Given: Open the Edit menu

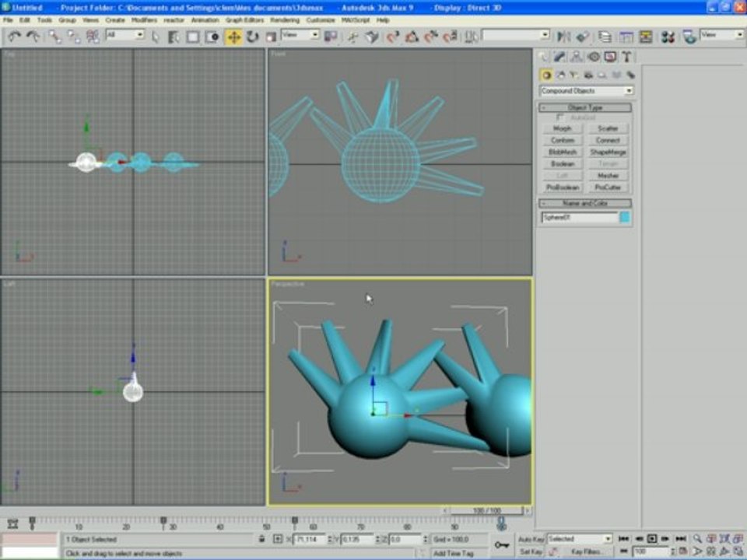Looking at the screenshot, I should [x=25, y=20].
